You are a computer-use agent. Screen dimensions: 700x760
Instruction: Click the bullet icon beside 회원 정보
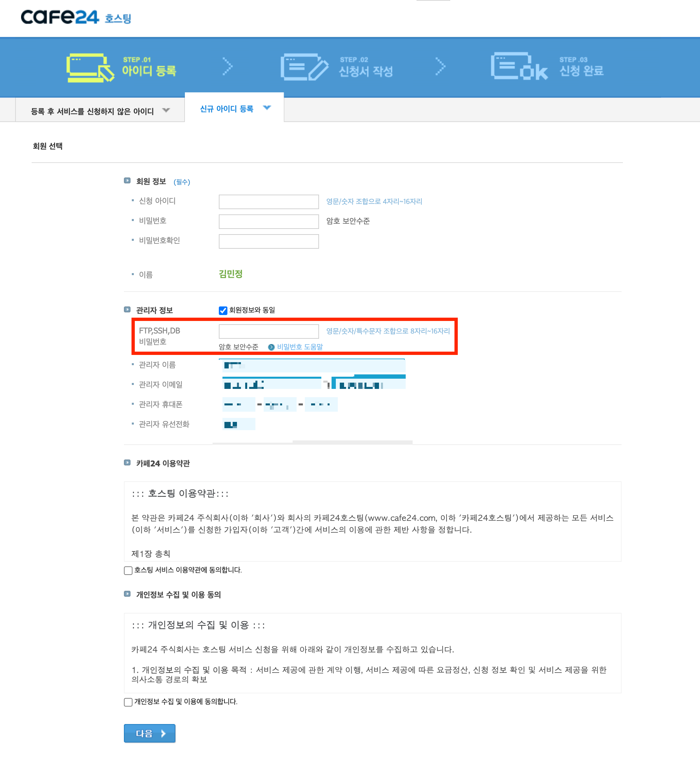pos(127,181)
